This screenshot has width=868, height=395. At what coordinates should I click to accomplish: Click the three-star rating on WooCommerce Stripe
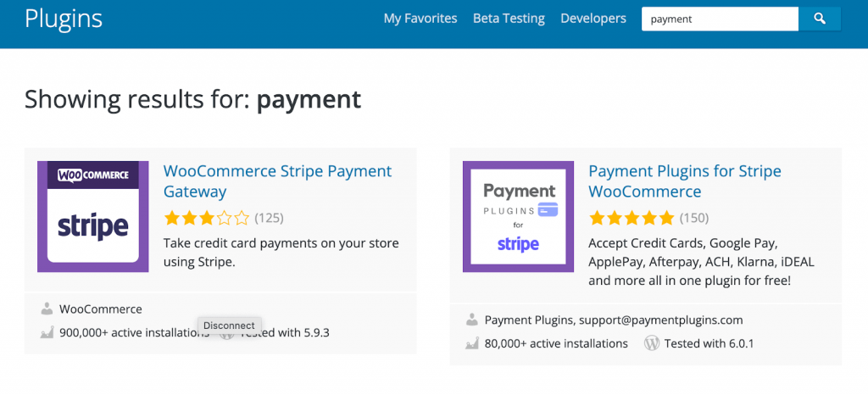(207, 218)
